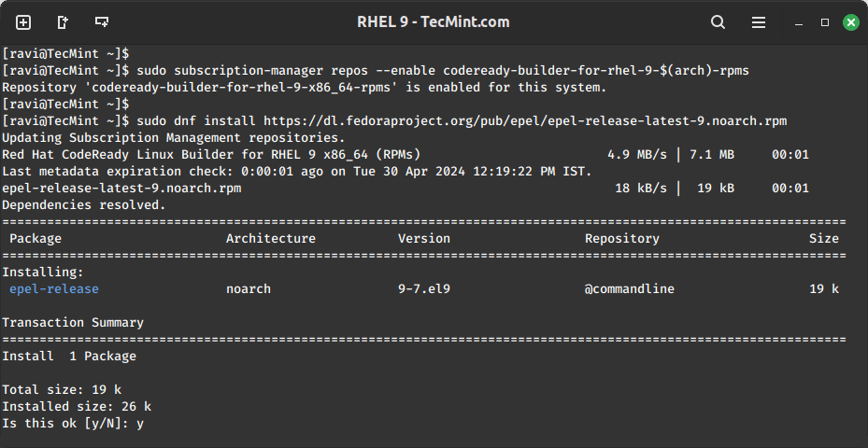Click the y/N confirmation prompt line
Image resolution: width=868 pixels, height=448 pixels.
[x=72, y=424]
